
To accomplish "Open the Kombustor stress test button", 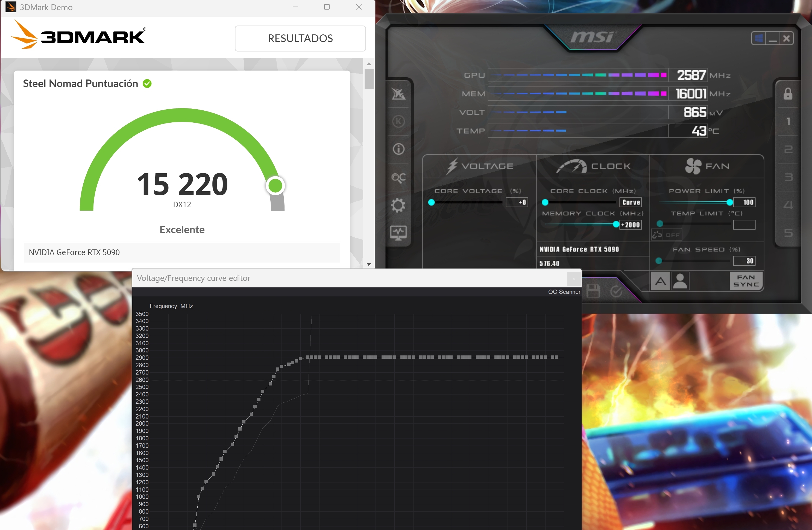I will click(398, 121).
